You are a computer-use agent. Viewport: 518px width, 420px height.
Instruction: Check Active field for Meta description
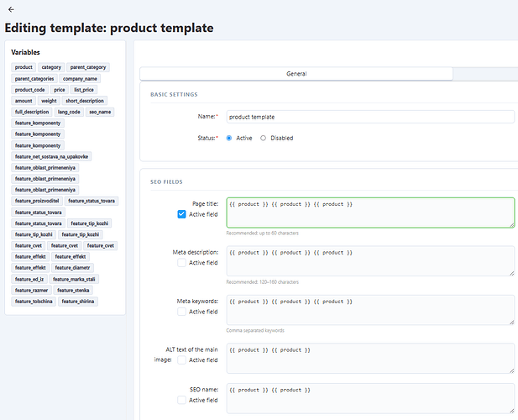tap(181, 263)
